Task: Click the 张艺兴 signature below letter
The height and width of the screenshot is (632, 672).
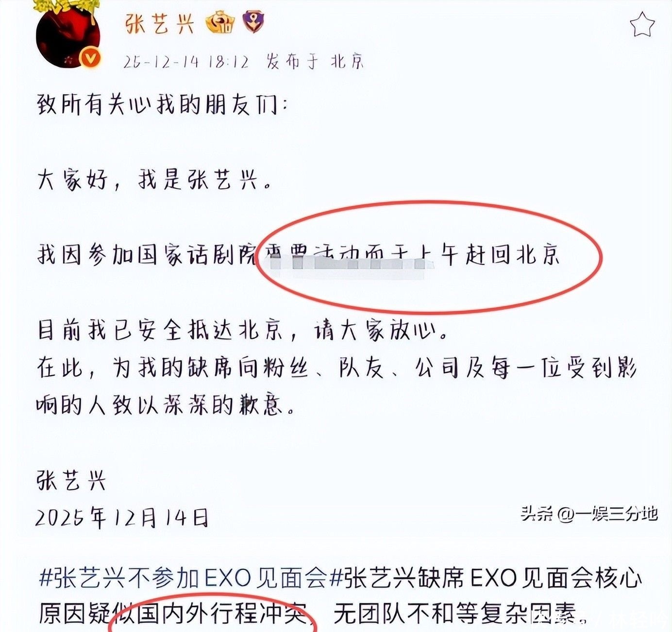Action: [71, 481]
